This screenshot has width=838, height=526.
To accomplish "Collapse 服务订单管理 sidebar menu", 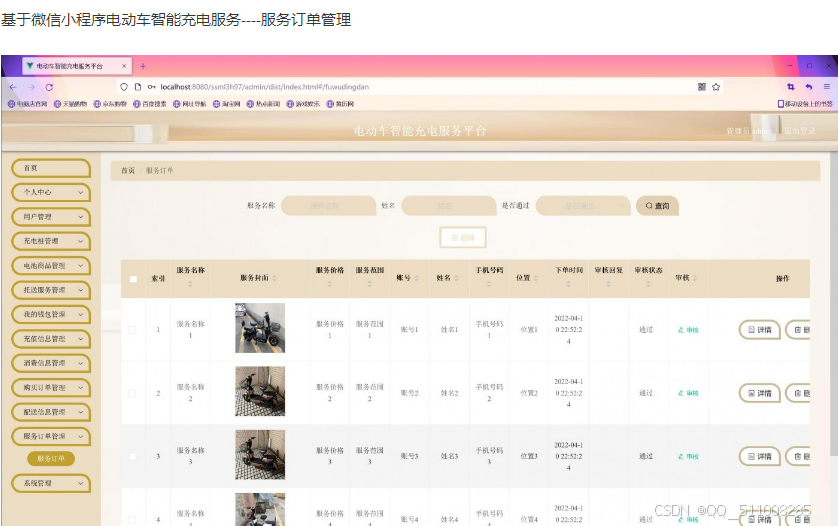I will pos(50,436).
